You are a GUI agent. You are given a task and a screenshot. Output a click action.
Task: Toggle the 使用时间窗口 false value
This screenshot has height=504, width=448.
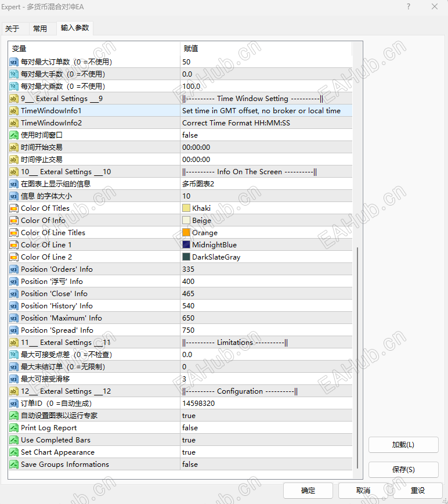[x=266, y=135]
